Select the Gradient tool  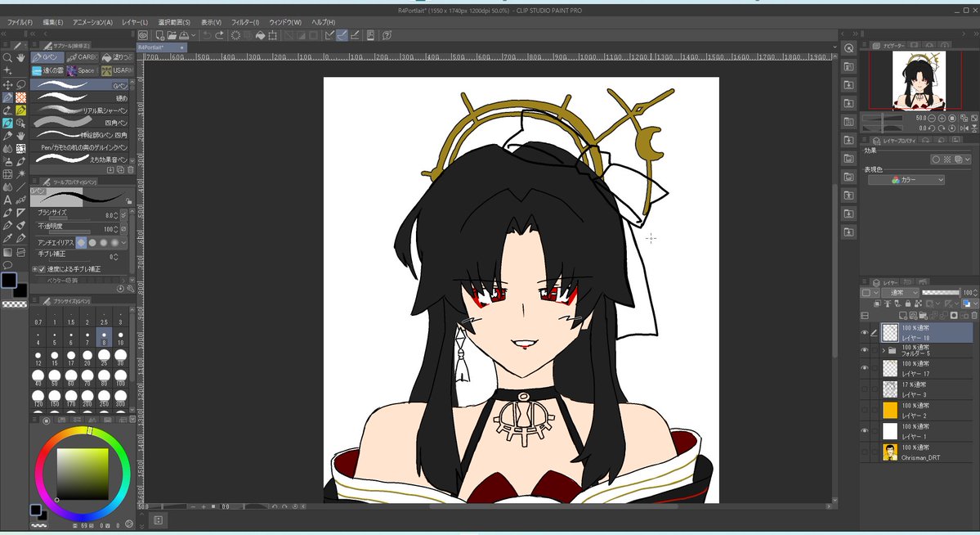pos(7,252)
